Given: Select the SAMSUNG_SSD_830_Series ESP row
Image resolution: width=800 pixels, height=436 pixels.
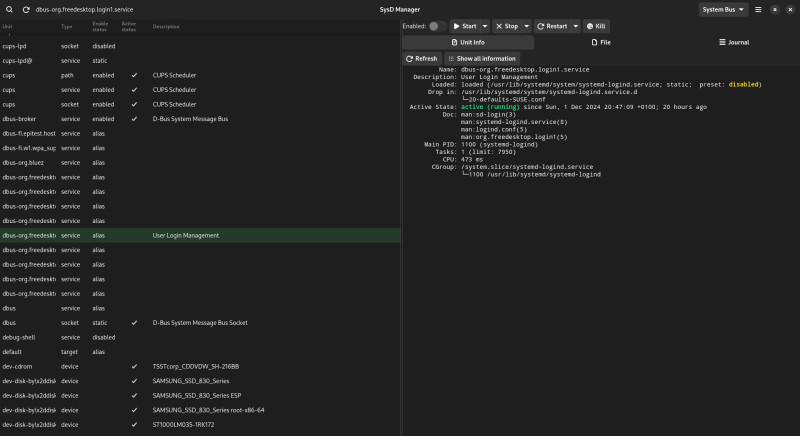Looking at the screenshot, I should [x=200, y=396].
